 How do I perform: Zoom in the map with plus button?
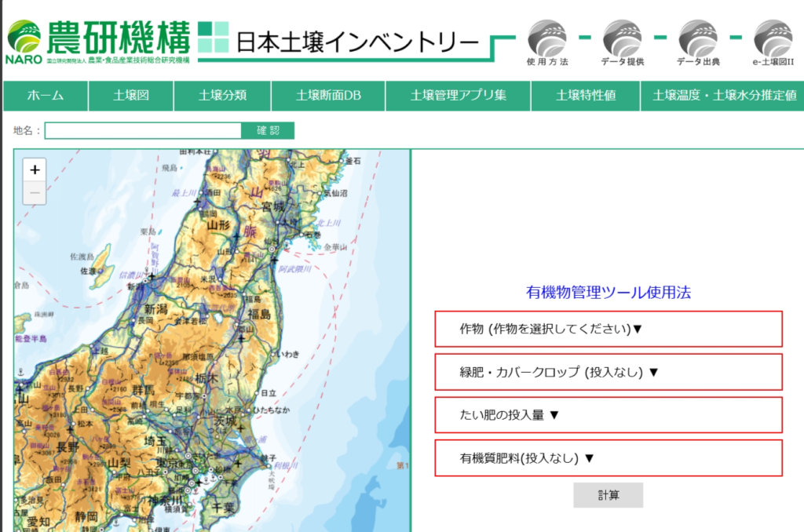(x=35, y=169)
